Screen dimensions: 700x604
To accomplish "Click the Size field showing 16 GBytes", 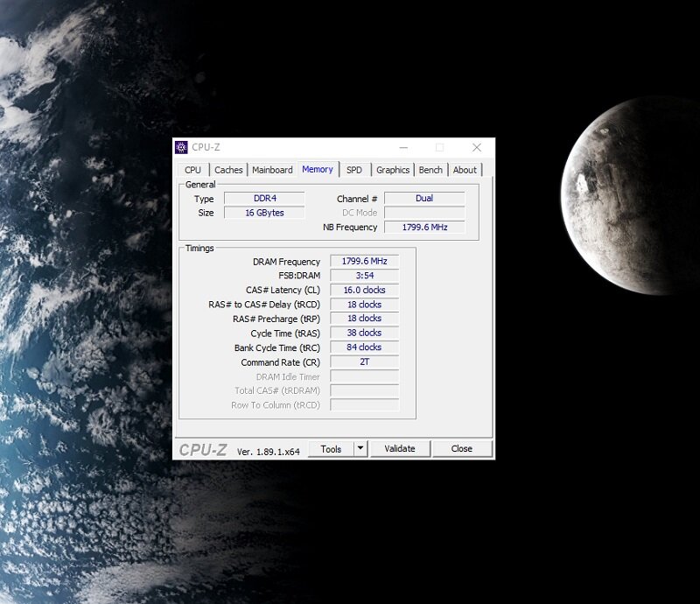I will [x=264, y=213].
